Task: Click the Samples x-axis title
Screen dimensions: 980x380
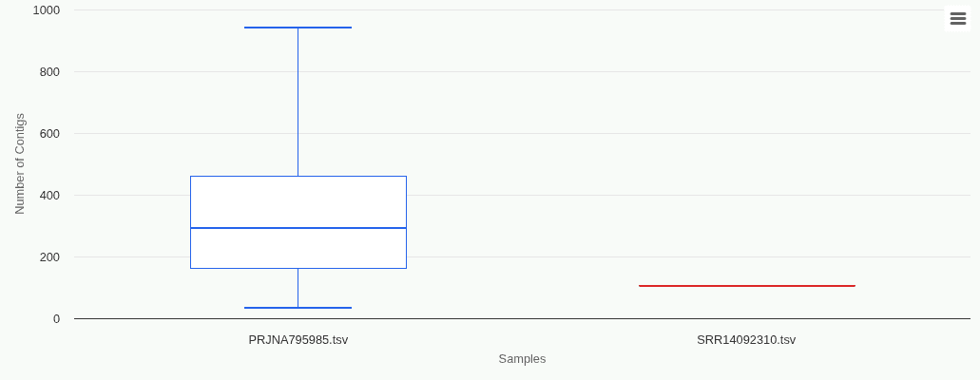Action: [522, 359]
